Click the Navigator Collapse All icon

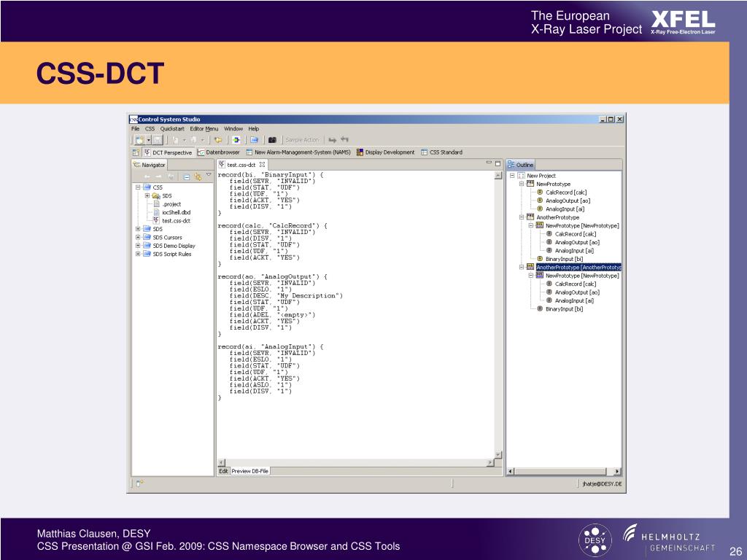click(x=186, y=176)
